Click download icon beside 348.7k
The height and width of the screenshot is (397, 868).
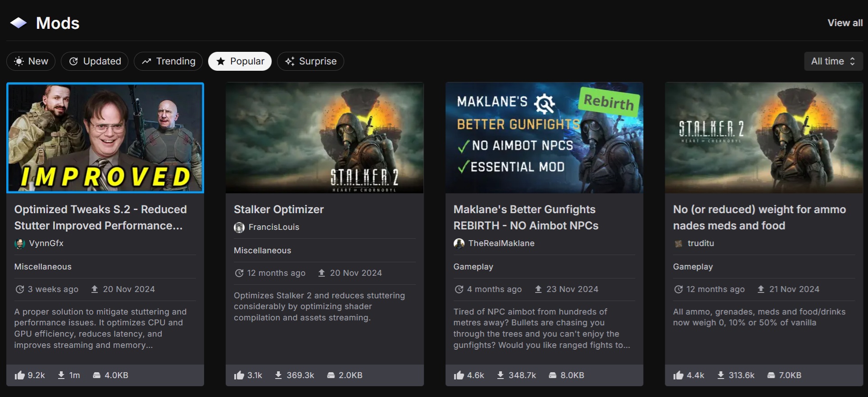[x=500, y=375]
